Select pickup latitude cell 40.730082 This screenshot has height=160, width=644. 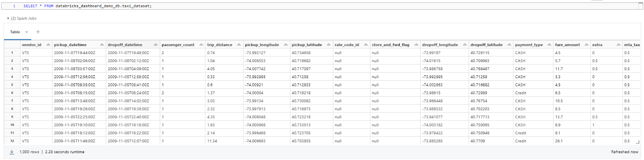311,101
